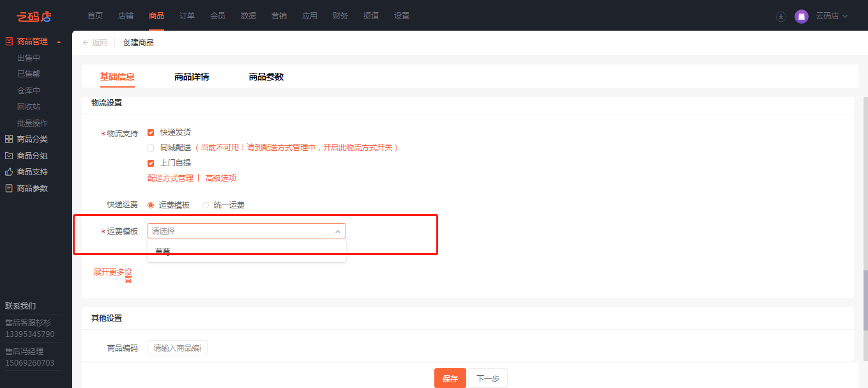Open the 高级选项 link
Viewport: 868px width, 388px height.
[221, 178]
